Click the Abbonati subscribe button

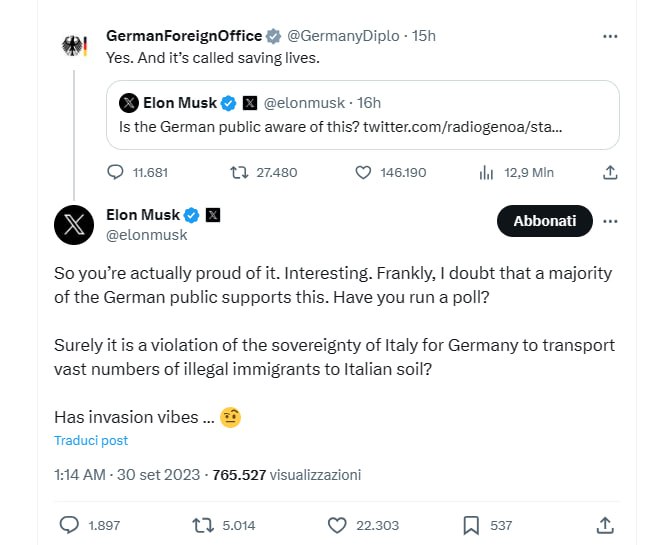coord(544,221)
